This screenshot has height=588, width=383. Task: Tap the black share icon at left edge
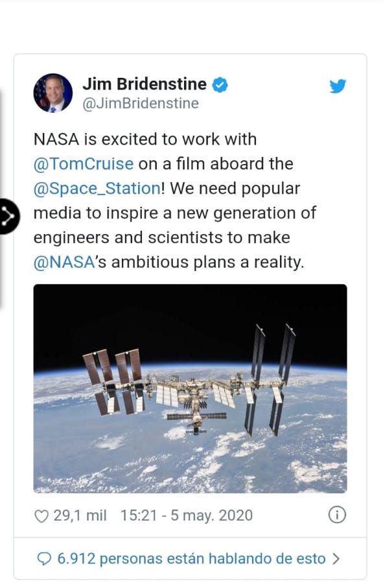[x=8, y=217]
